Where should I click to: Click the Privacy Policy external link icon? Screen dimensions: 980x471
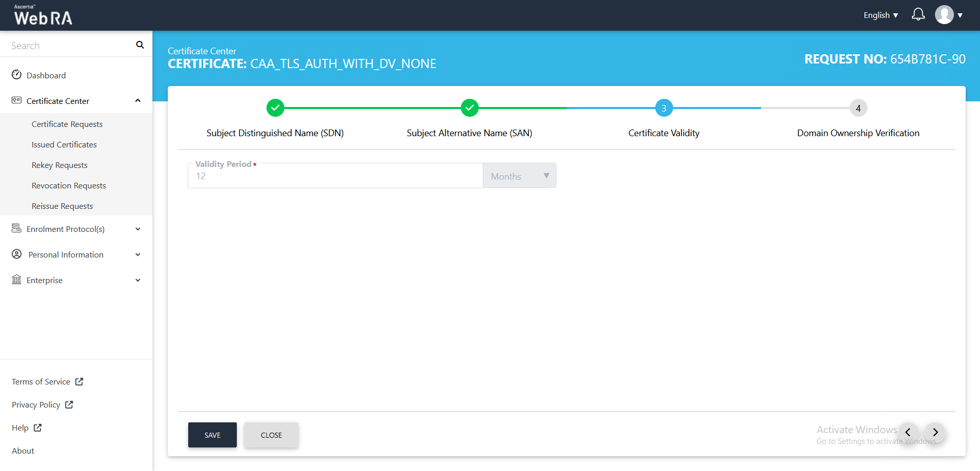(x=69, y=404)
